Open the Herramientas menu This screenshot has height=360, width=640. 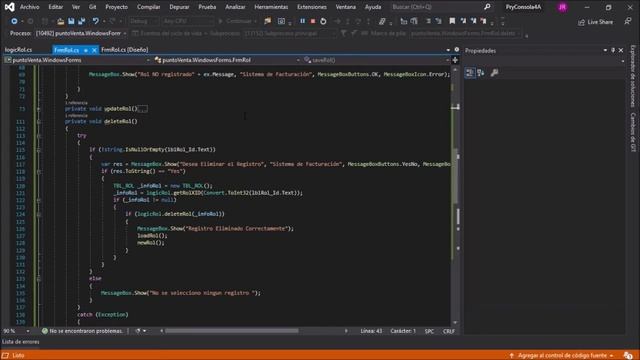click(x=271, y=7)
